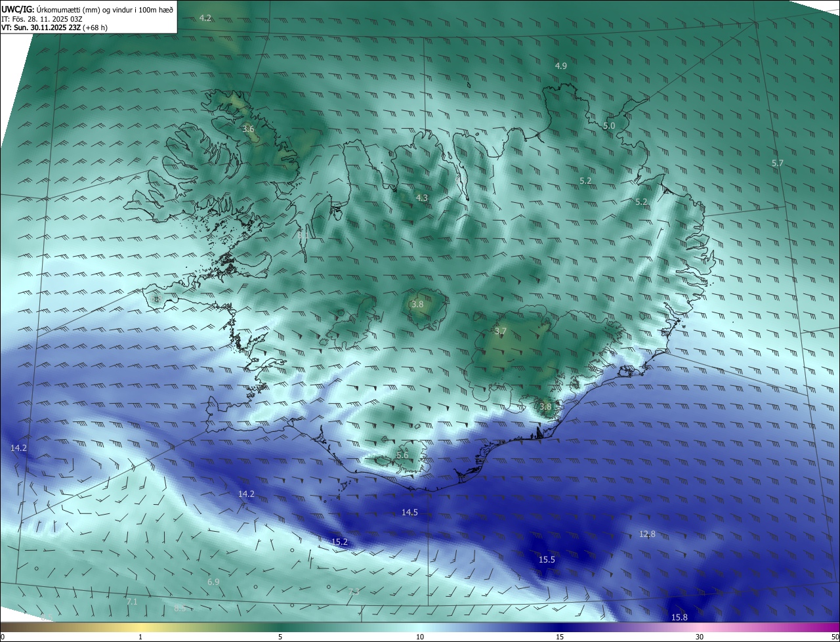Click the '15.2' value label

coord(339,542)
